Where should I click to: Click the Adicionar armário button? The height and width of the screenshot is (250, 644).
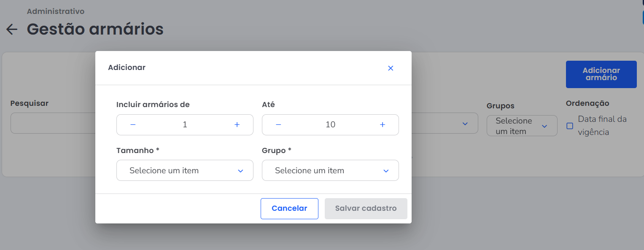pyautogui.click(x=601, y=74)
